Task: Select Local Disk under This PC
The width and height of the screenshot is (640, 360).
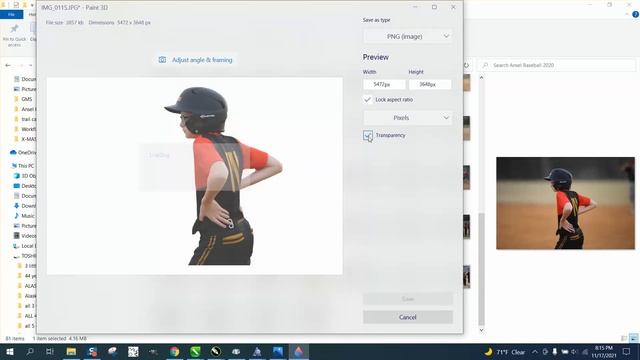Action: pos(25,246)
